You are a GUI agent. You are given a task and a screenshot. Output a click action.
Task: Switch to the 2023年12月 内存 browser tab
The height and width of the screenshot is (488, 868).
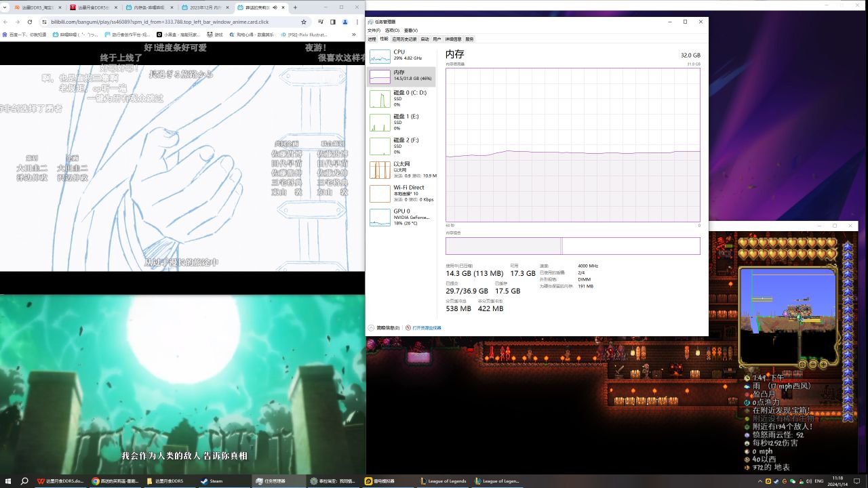click(x=205, y=7)
